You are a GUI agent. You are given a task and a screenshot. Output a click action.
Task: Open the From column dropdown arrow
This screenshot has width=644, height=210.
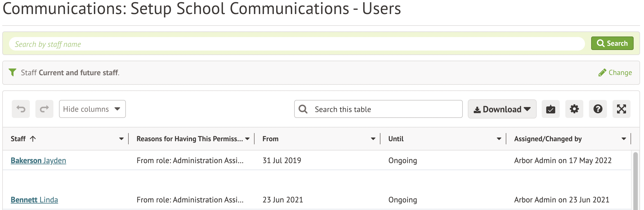coord(373,139)
